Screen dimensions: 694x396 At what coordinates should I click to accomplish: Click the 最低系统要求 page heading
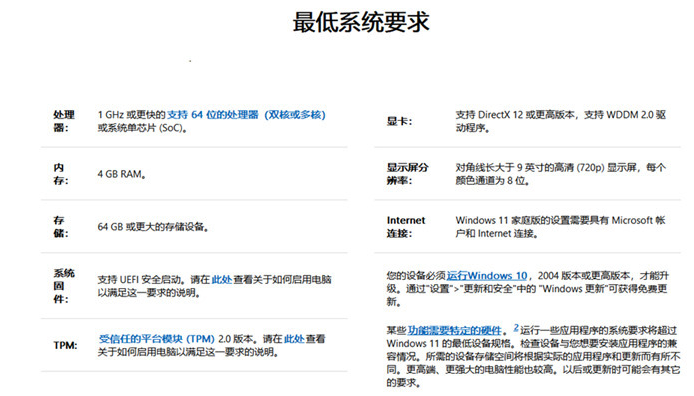361,22
